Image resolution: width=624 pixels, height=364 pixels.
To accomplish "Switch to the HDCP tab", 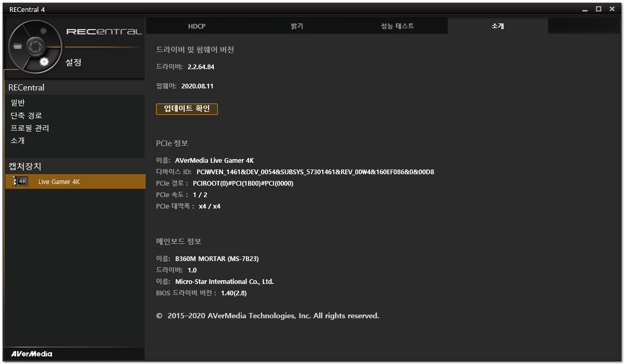I will pos(197,26).
